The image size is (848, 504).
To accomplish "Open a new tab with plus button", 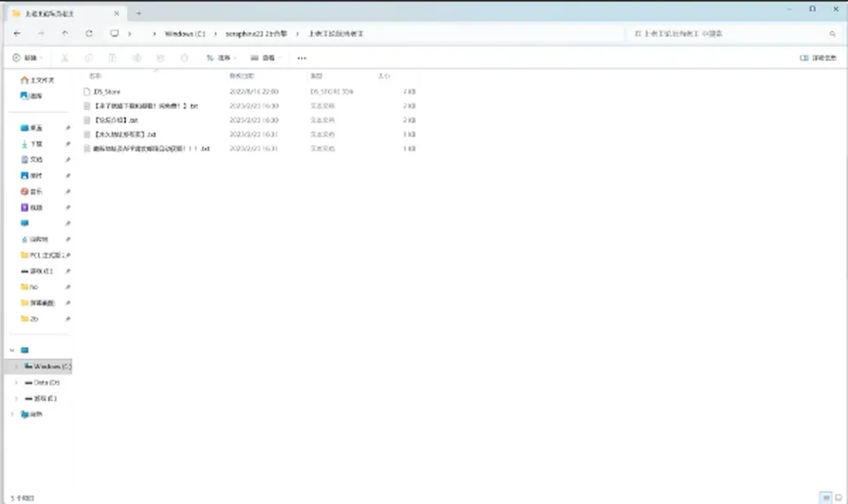I will pos(139,13).
